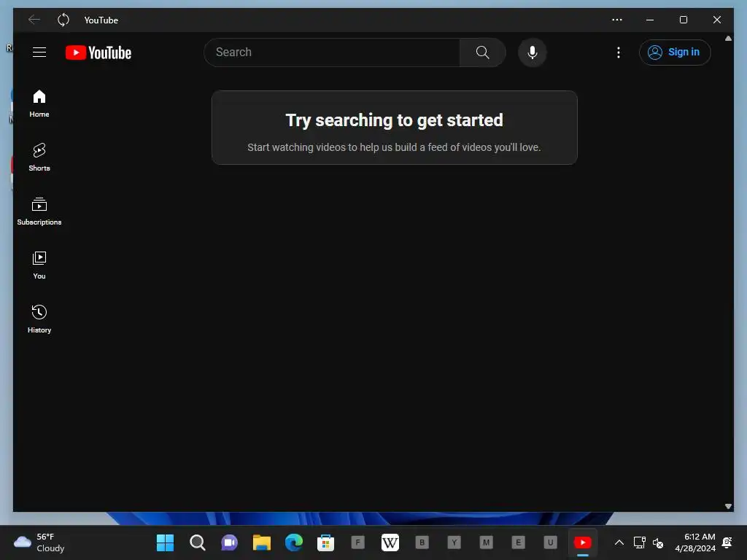Click the 'Start watching videos' description text

click(394, 147)
